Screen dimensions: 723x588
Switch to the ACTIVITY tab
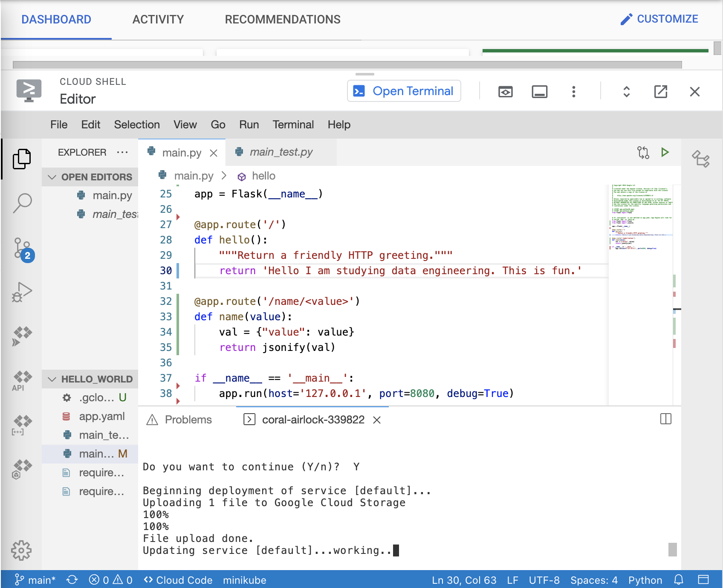click(x=158, y=19)
